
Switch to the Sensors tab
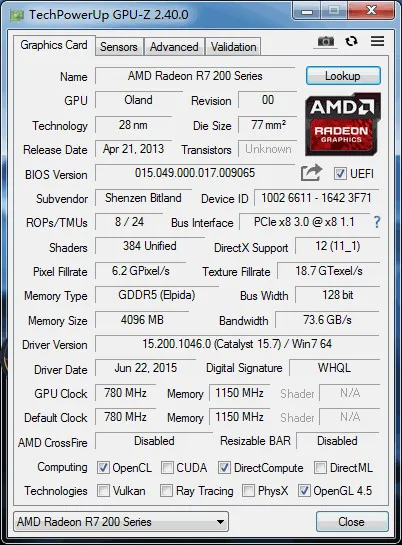119,47
